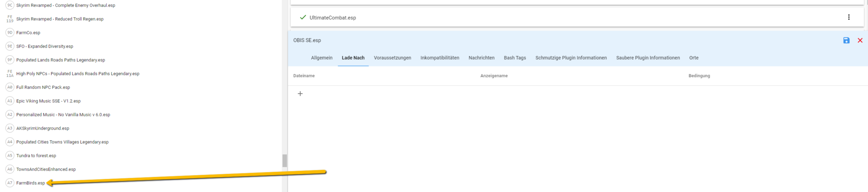
Task: Select Epic Viking Music SSE plugin
Action: [x=48, y=101]
